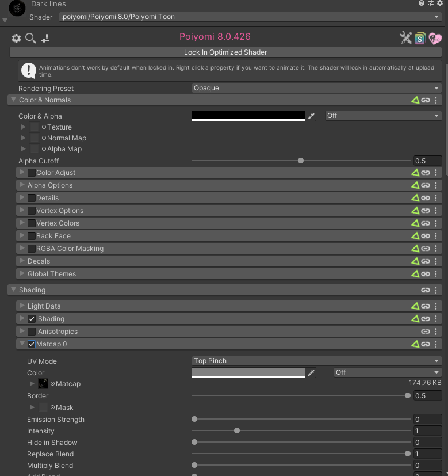Click the Matcap texture thumbnail

point(43,384)
